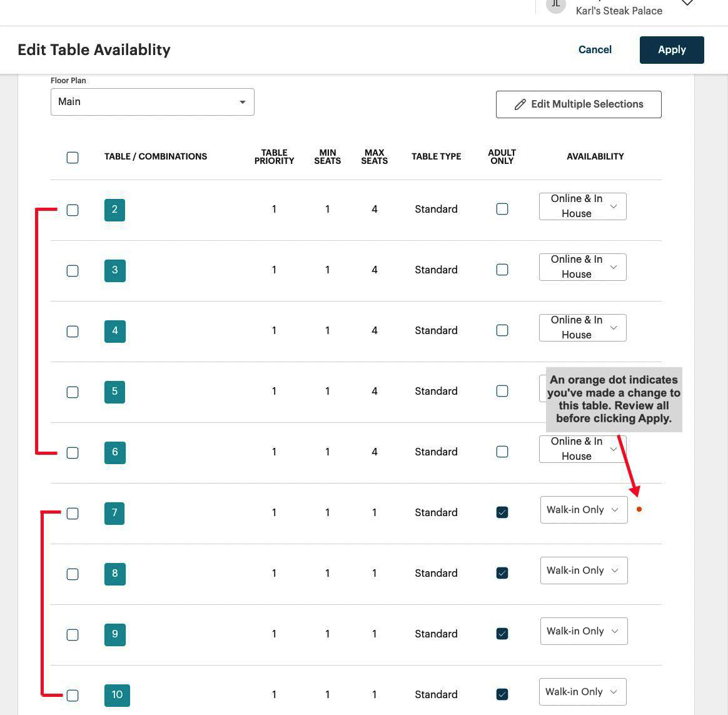Click the table 7 teal badge
The height and width of the screenshot is (715, 728).
[114, 514]
